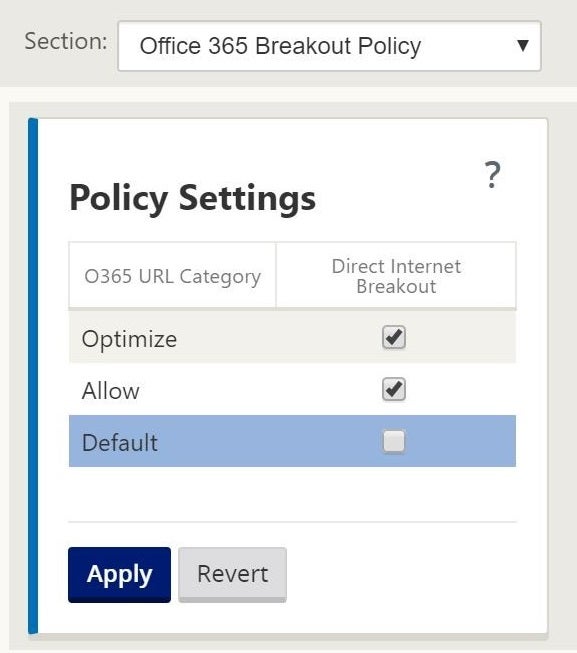This screenshot has width=577, height=653.
Task: Click the Direct Internet Breakout column header
Action: (x=396, y=276)
